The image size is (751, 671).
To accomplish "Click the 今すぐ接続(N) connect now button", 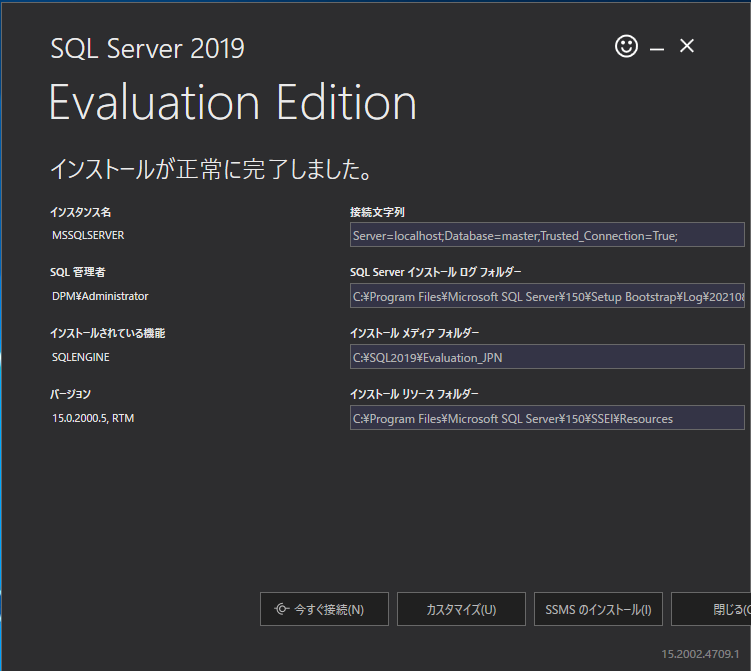I will pos(324,609).
